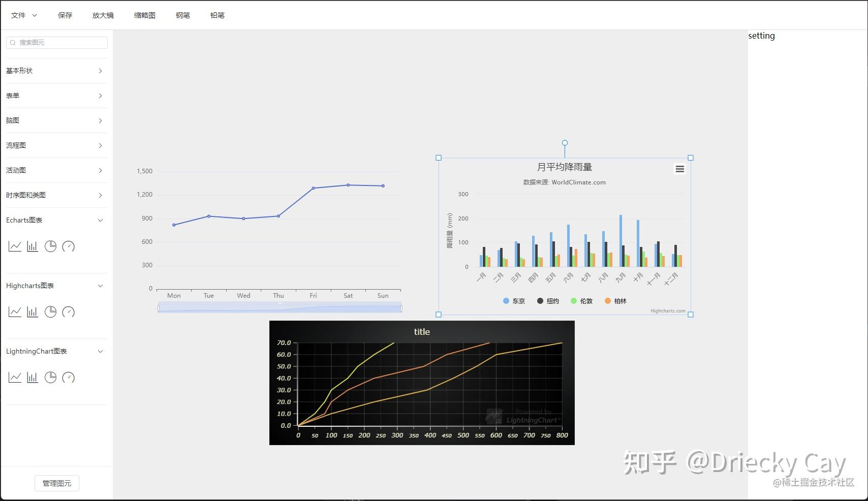Click the 管理图元 button
Viewport: 868px width, 501px height.
[56, 483]
